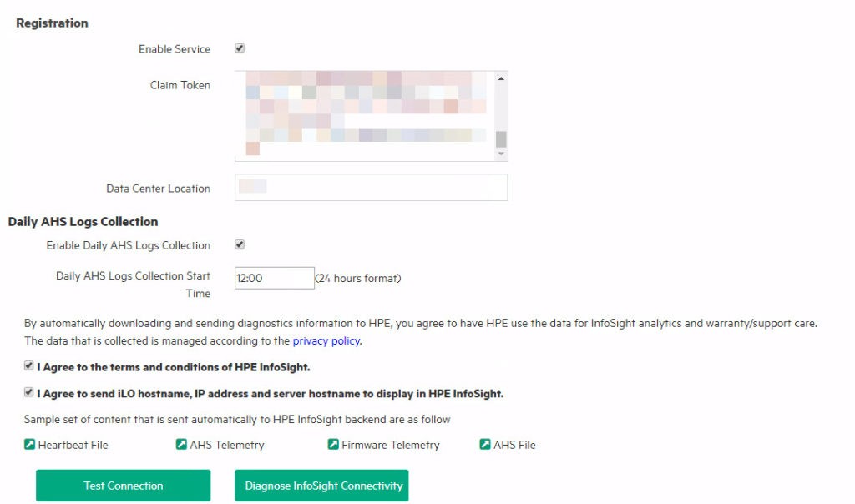Click the Daily AHS Logs Collection Start Time label
This screenshot has width=855, height=504.
pyautogui.click(x=133, y=285)
